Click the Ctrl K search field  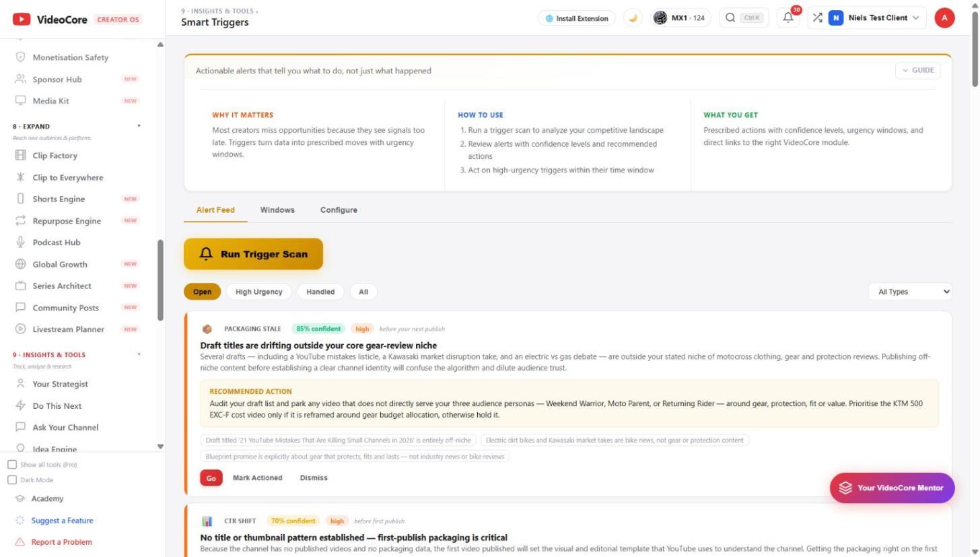click(x=744, y=18)
